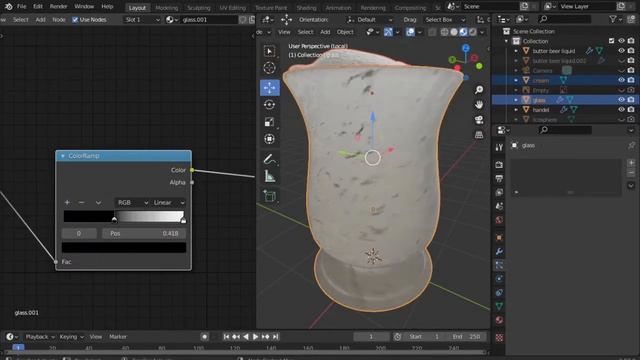Open the Render menu
Image resolution: width=640 pixels, height=360 pixels.
click(58, 7)
